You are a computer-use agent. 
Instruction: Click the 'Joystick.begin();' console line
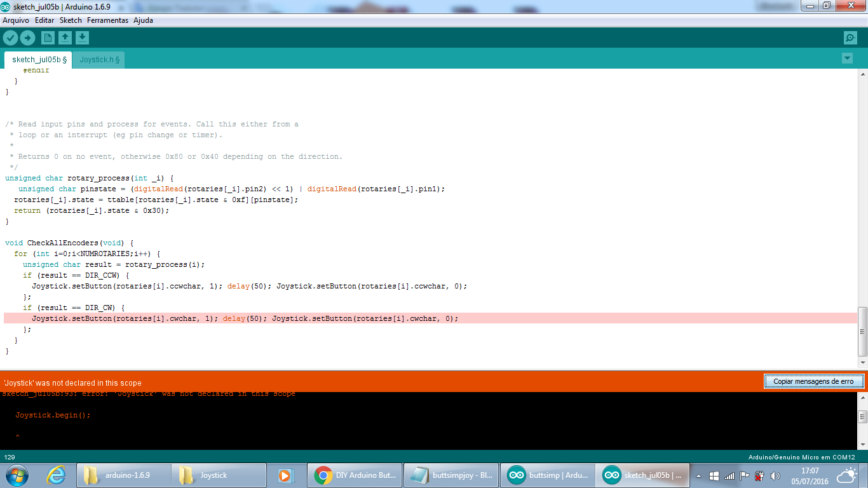53,415
